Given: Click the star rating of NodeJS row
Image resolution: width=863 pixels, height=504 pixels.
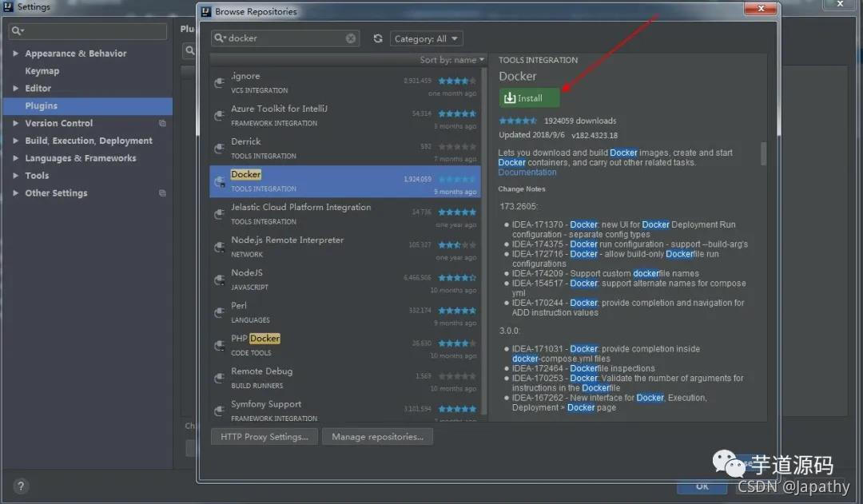Looking at the screenshot, I should point(457,278).
